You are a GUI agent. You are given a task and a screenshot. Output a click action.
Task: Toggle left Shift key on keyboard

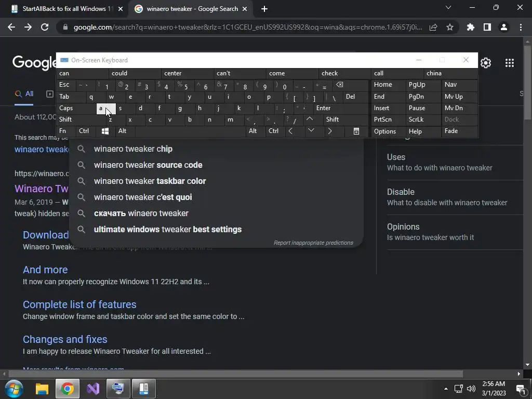(81, 119)
